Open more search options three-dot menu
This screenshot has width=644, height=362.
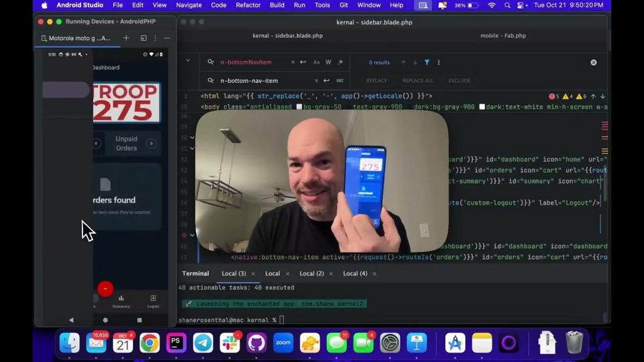(x=438, y=62)
